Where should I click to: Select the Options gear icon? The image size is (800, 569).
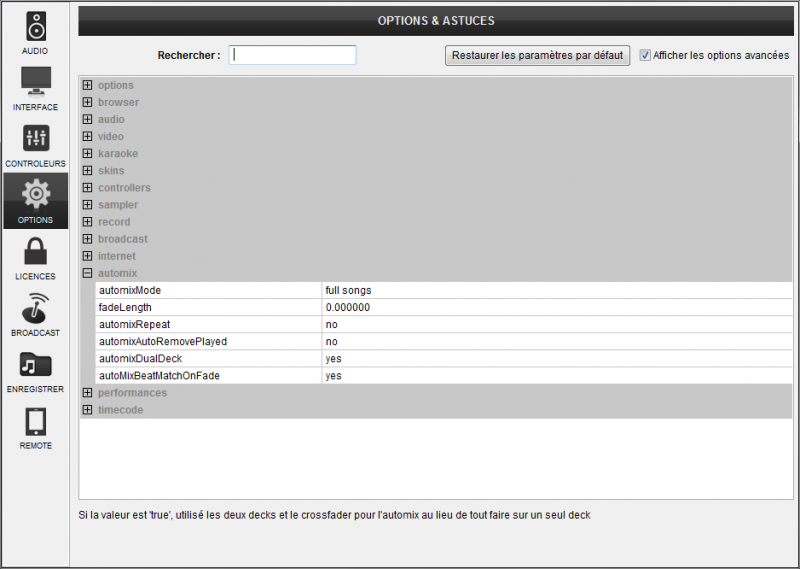click(35, 195)
